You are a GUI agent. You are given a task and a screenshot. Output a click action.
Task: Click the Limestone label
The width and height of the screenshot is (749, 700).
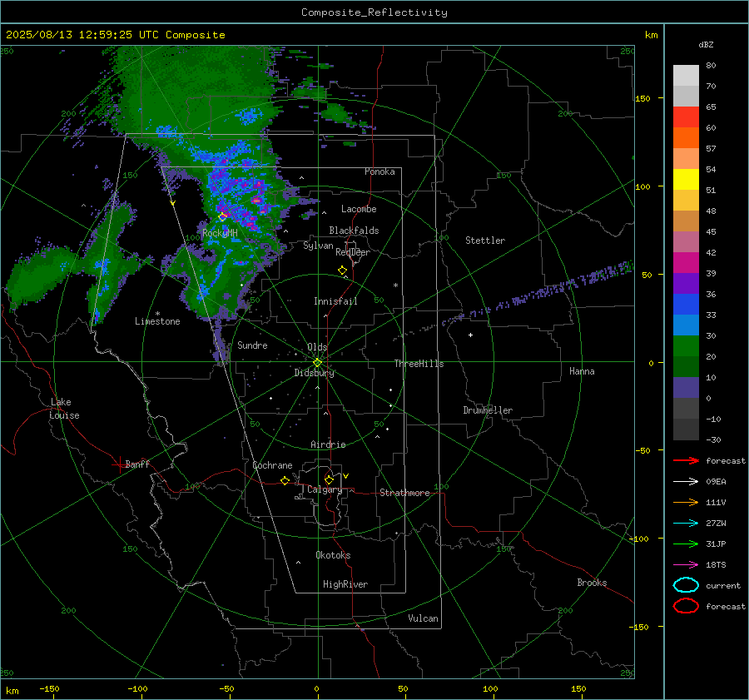click(157, 321)
